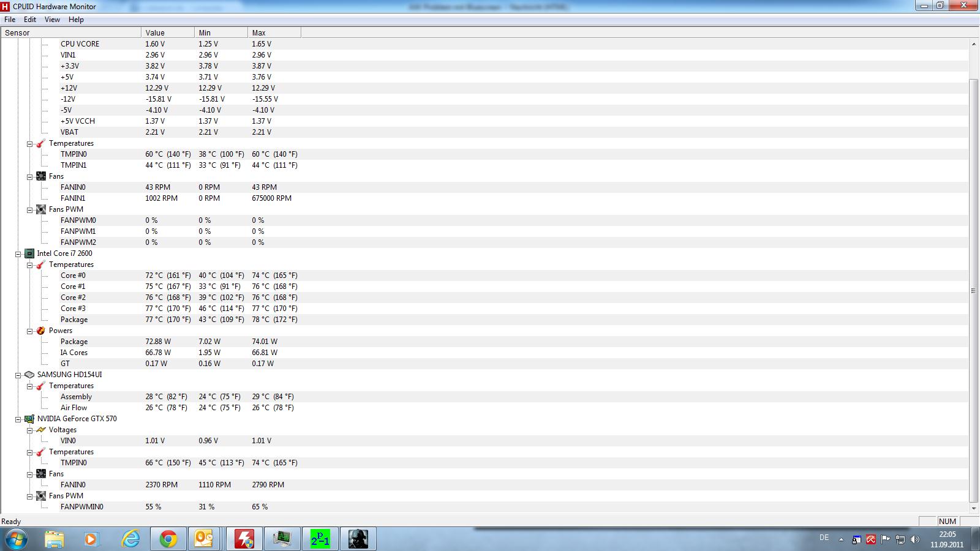This screenshot has height=551, width=980.
Task: Collapse Voltages under NVIDIA GeForce GTX 570
Action: coord(29,430)
